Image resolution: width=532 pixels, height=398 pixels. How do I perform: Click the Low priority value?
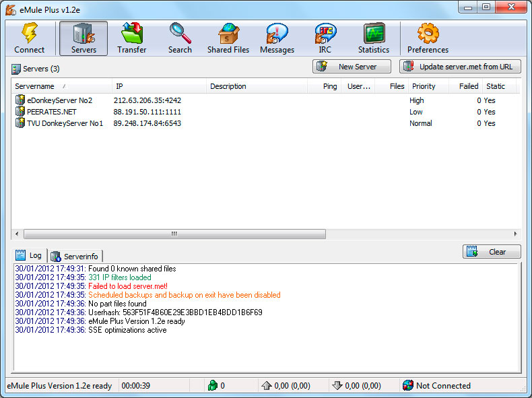click(416, 112)
